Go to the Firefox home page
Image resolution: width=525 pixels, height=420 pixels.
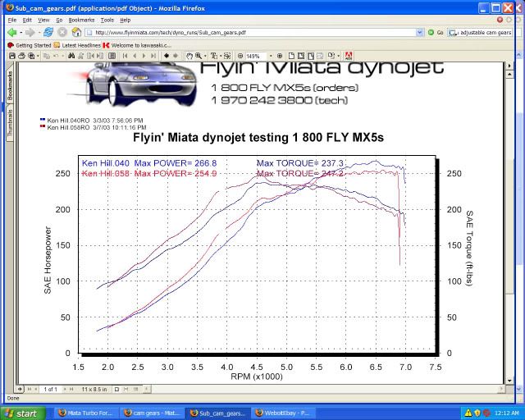76,33
